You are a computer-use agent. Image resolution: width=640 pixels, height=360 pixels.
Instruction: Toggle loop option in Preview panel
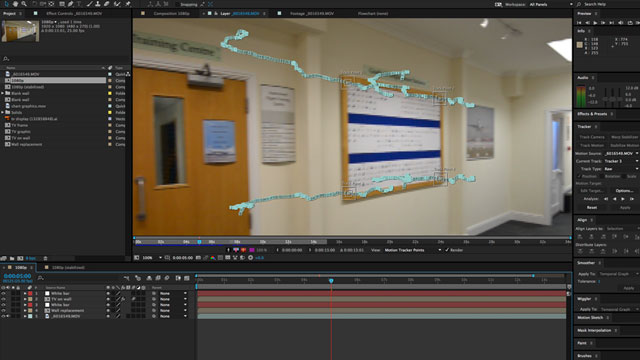click(630, 23)
